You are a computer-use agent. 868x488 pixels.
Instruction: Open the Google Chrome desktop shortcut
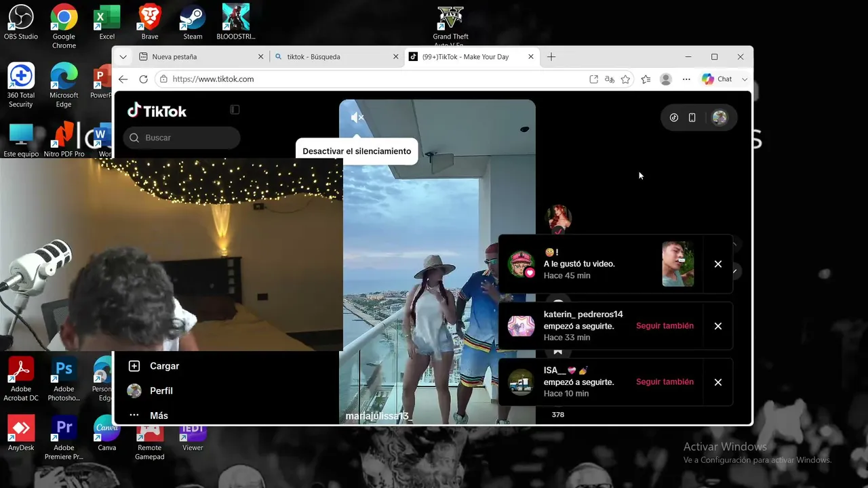click(x=64, y=27)
